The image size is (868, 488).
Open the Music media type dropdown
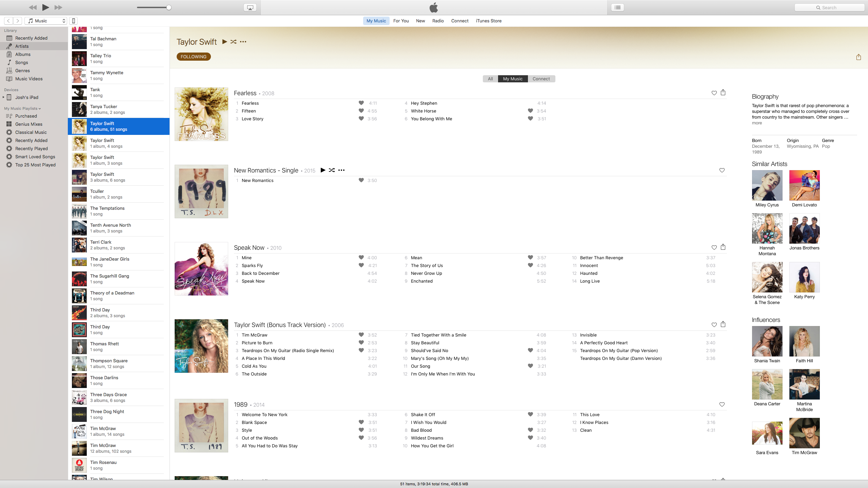[46, 21]
